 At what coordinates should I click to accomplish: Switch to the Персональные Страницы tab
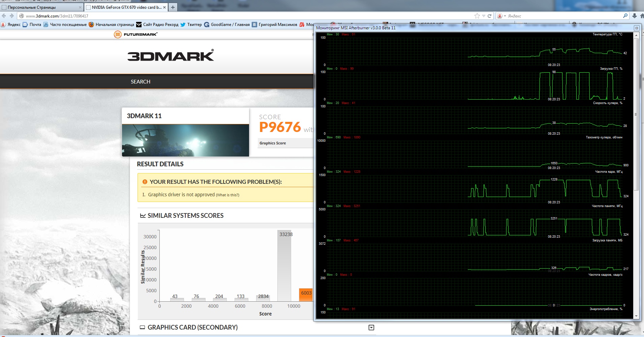coord(40,7)
